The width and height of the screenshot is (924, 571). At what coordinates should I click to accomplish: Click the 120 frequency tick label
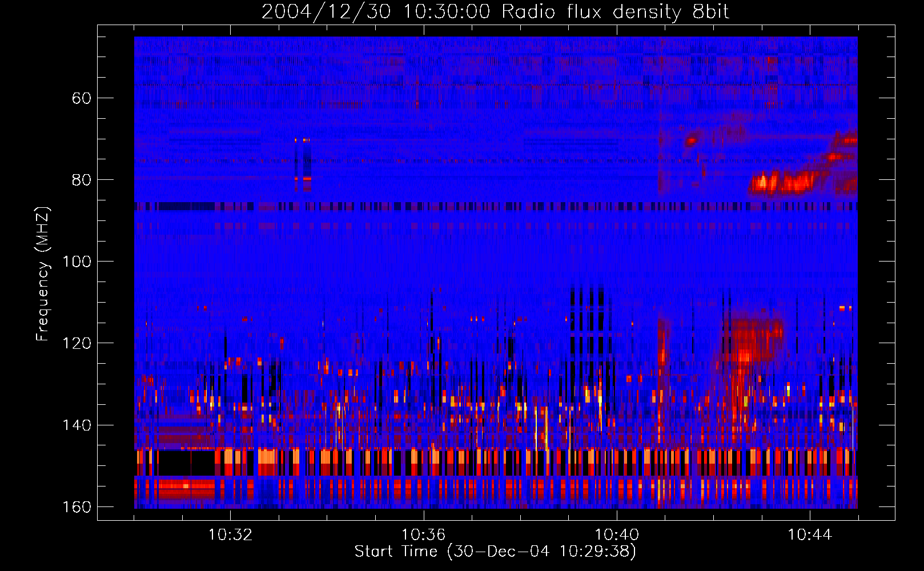[77, 343]
